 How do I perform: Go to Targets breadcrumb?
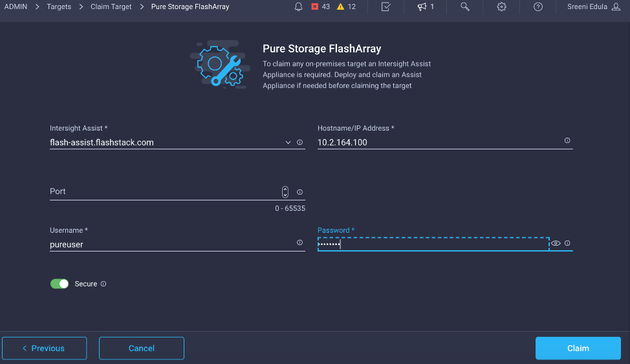pyautogui.click(x=59, y=7)
